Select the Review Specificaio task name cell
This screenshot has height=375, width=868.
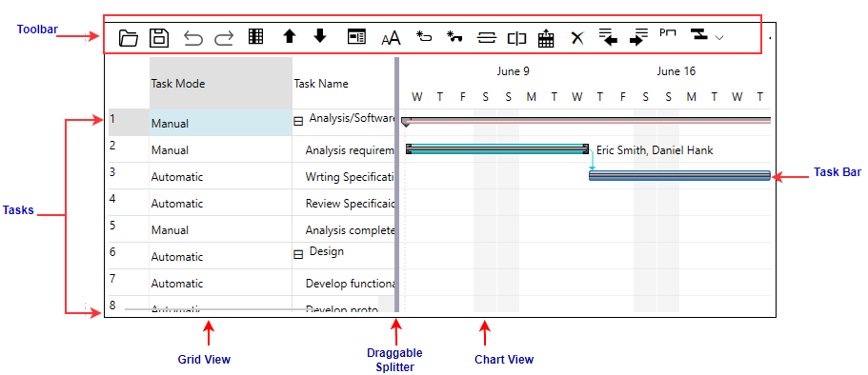(344, 203)
